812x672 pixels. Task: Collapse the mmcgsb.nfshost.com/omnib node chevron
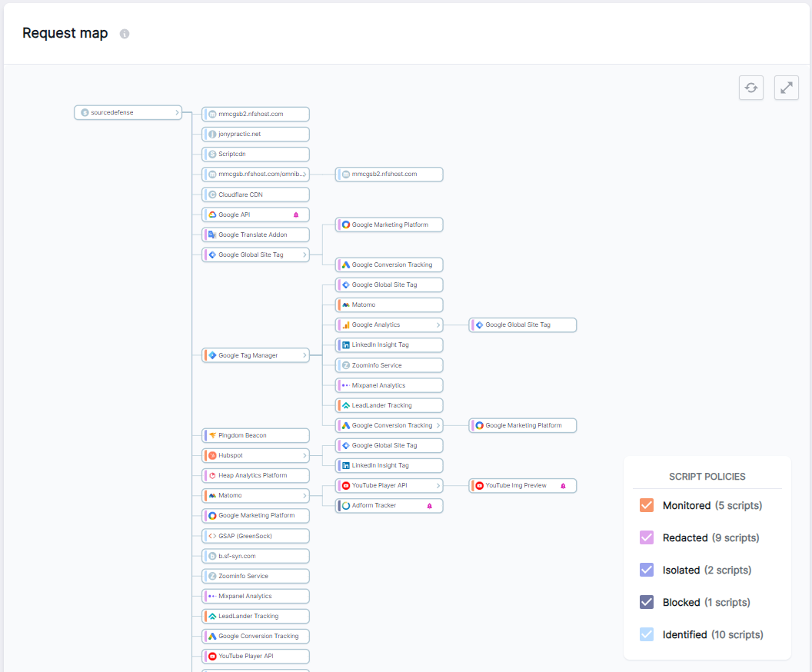[304, 175]
